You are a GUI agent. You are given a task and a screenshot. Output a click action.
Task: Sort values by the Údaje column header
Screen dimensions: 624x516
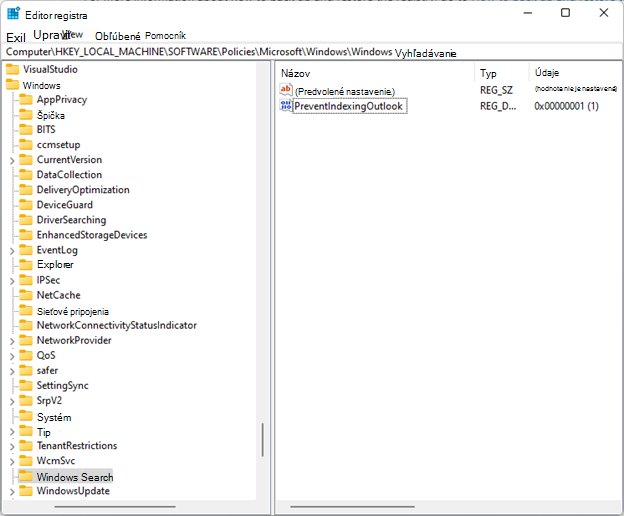pyautogui.click(x=547, y=73)
